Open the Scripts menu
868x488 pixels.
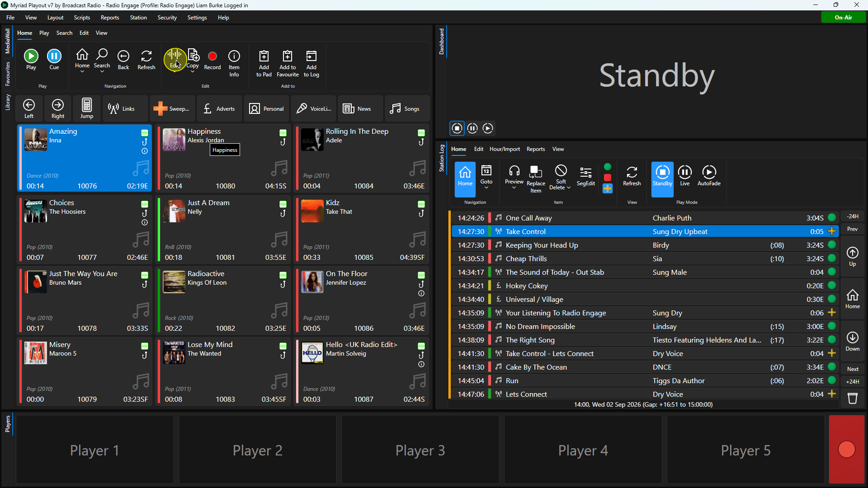tap(82, 17)
